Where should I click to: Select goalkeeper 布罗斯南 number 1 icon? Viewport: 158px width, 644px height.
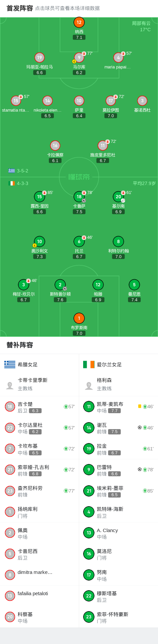79,318
